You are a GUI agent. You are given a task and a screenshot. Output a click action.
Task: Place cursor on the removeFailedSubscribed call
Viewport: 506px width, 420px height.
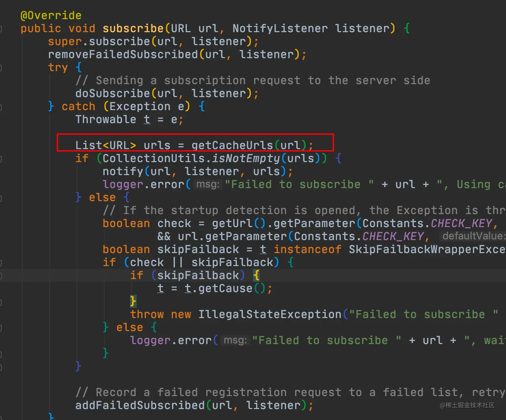coord(123,54)
